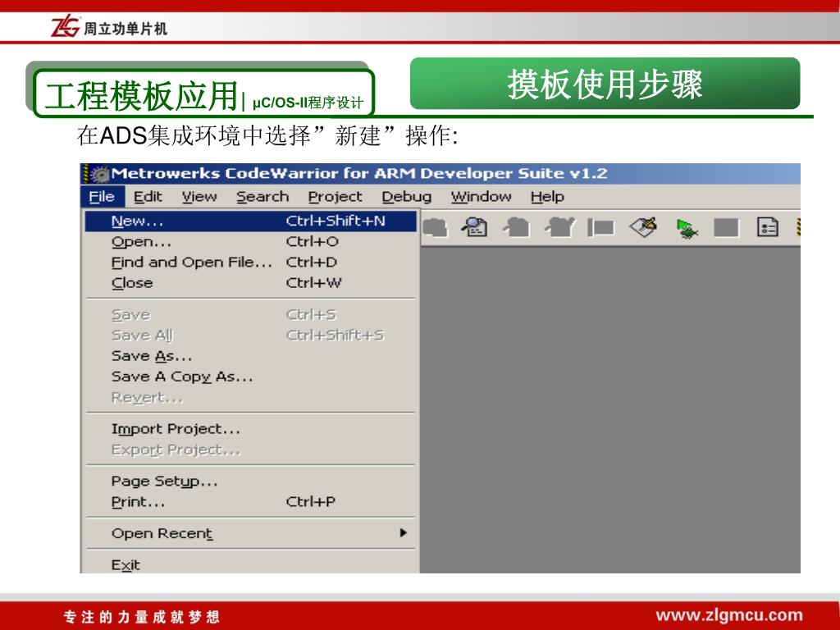Open Page Setup... from the File menu
840x630 pixels.
coord(251,482)
